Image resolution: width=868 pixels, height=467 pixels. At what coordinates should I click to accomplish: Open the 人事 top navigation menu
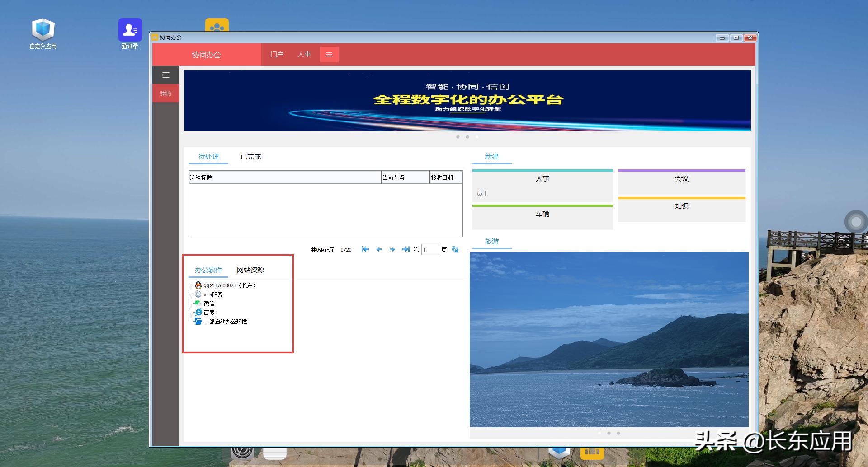click(304, 55)
